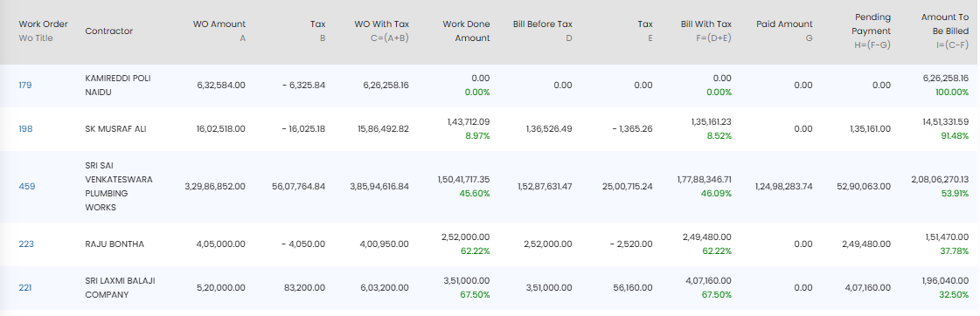Click WO amount 4,05,000.00
Viewport: 980px width, 316px height.
tap(220, 244)
